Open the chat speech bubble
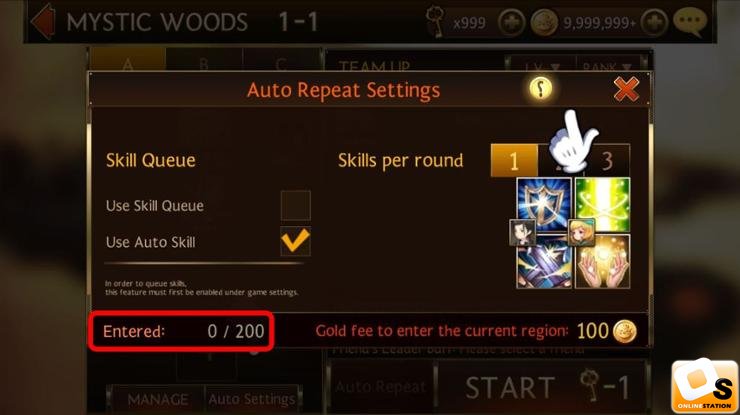This screenshot has height=415, width=740. pos(690,22)
